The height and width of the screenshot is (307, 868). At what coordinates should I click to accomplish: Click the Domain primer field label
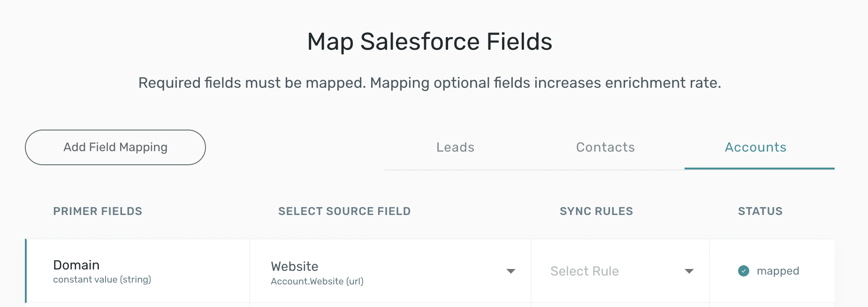coord(76,265)
